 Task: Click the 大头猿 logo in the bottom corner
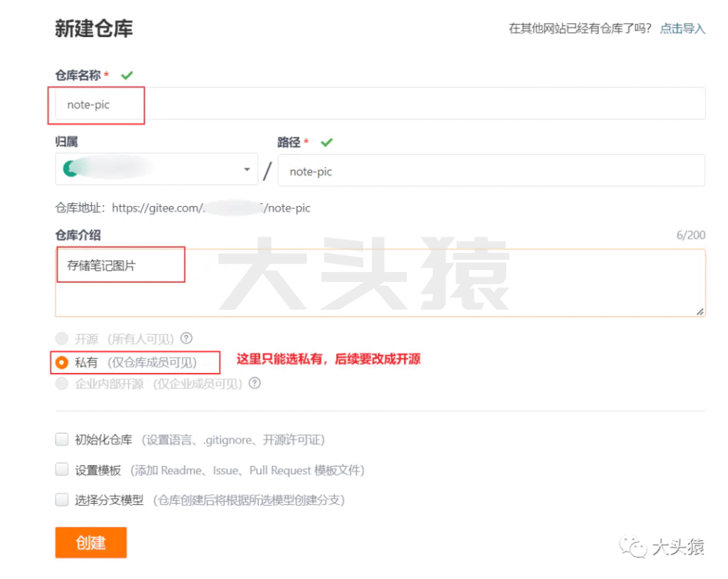point(664,547)
